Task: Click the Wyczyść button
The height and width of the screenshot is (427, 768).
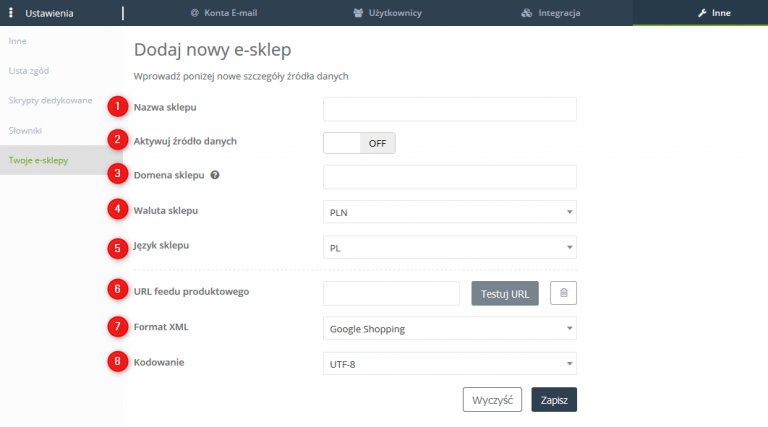Action: click(x=492, y=400)
